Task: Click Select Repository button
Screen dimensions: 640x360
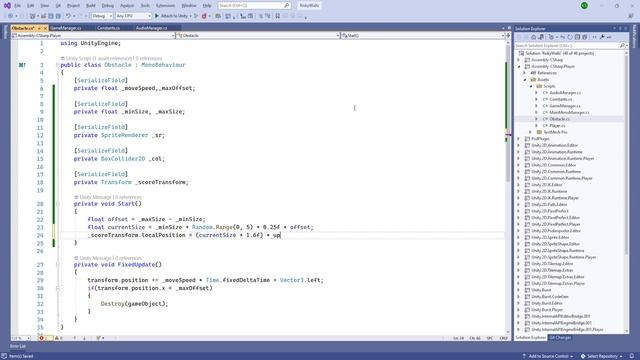Action: [x=602, y=356]
